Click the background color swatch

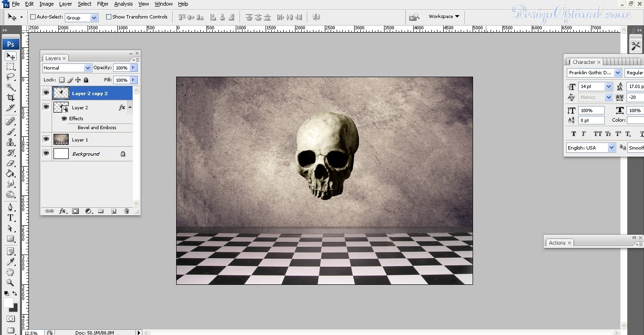15,309
